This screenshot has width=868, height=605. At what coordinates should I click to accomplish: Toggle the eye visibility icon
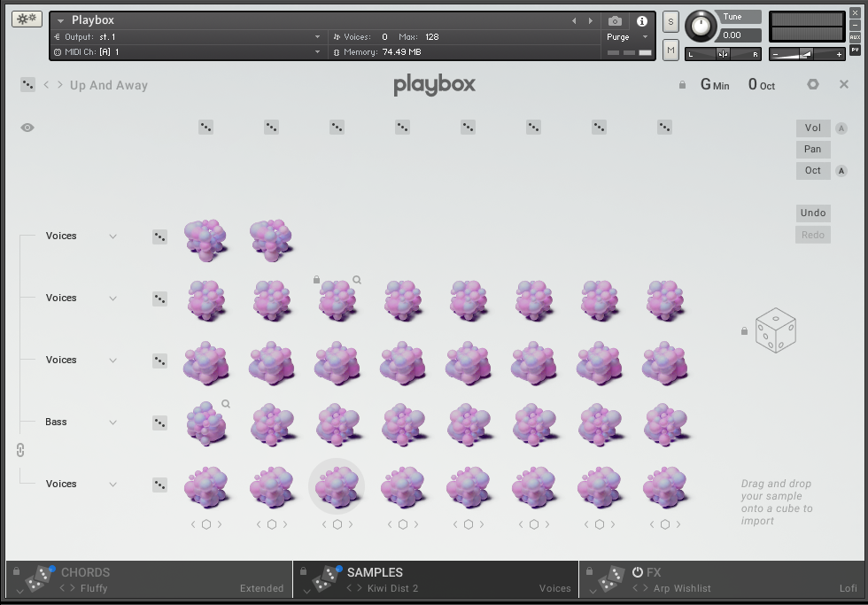[x=27, y=128]
